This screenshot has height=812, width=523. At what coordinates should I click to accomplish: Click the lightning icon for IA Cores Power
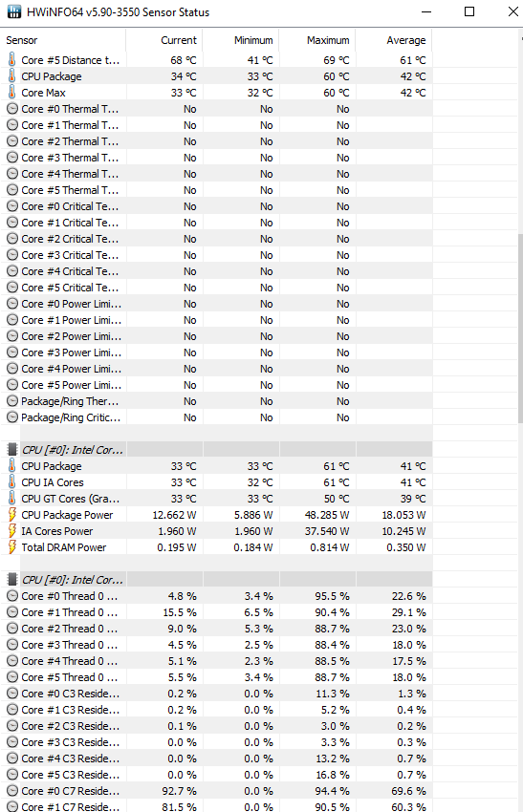[x=11, y=531]
